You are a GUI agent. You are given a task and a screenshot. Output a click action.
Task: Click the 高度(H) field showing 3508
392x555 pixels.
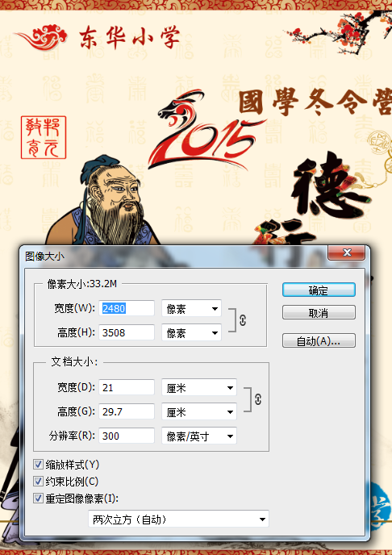click(127, 332)
